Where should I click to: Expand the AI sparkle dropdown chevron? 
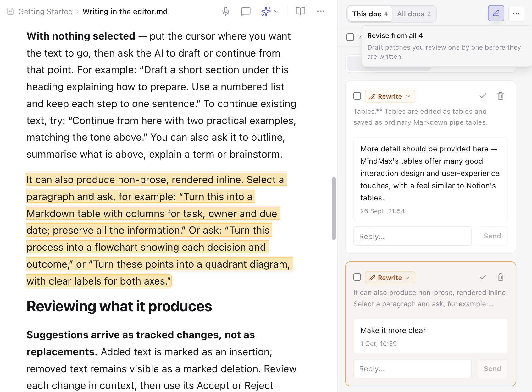[276, 12]
